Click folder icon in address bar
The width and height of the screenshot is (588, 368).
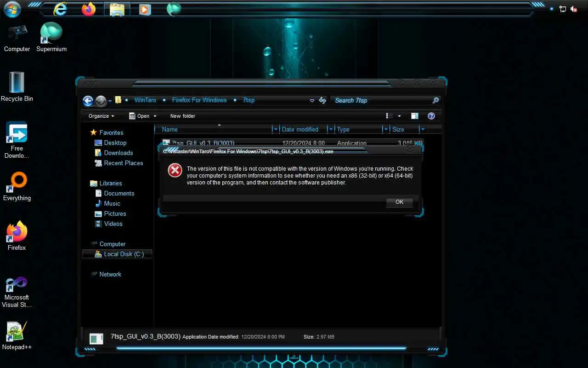click(x=118, y=100)
